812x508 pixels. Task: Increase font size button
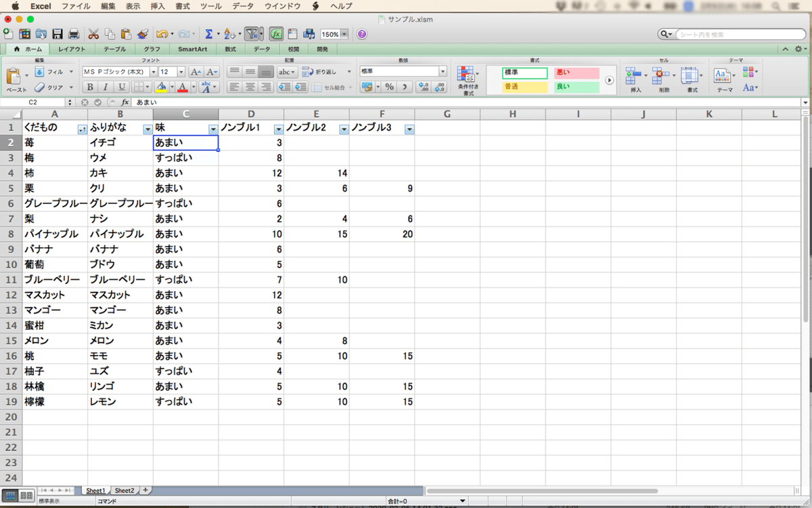196,72
